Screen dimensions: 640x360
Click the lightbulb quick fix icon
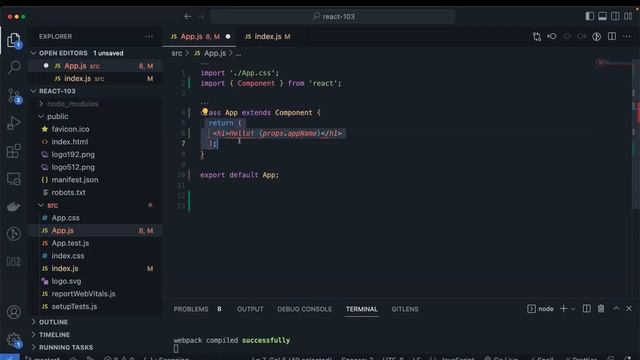point(205,111)
